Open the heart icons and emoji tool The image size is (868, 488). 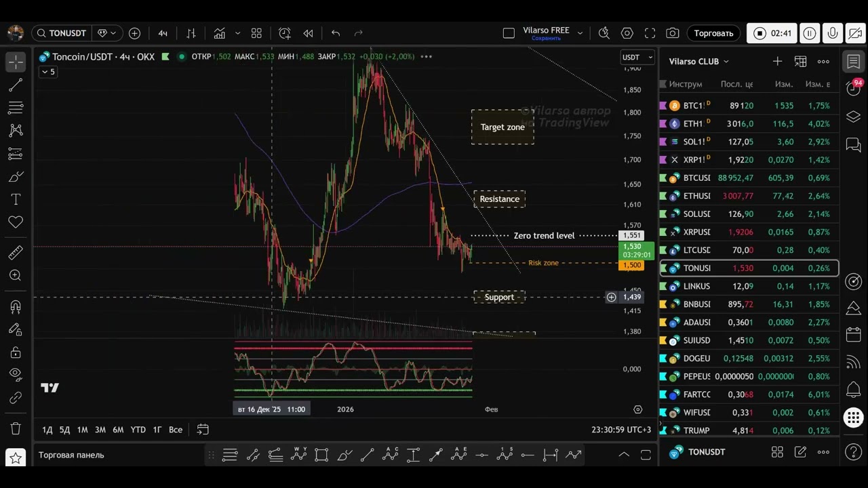click(16, 222)
